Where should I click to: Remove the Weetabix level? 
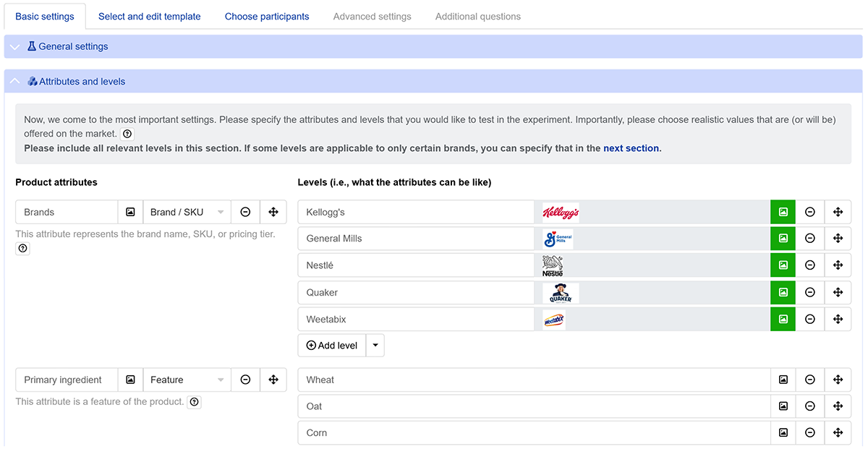[x=810, y=319]
